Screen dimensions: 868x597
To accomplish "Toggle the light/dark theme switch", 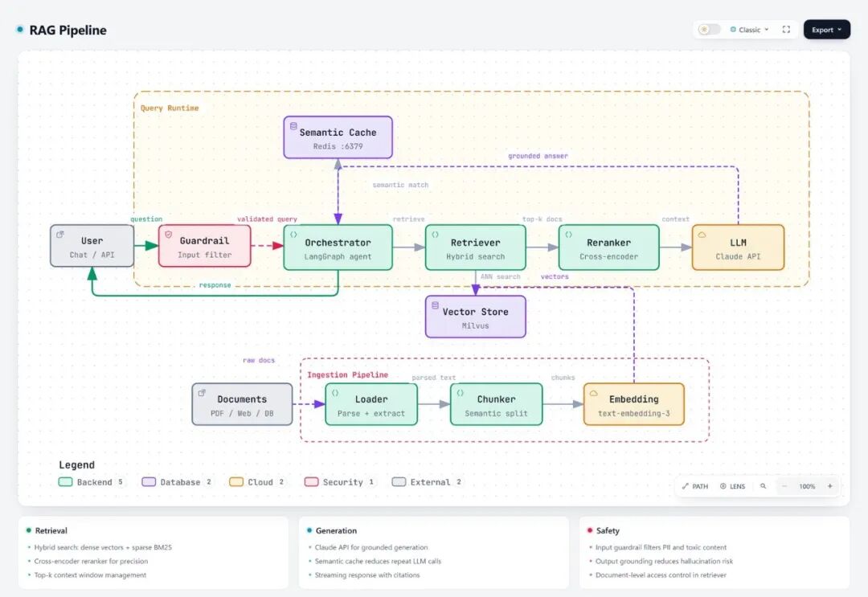I will 709,29.
